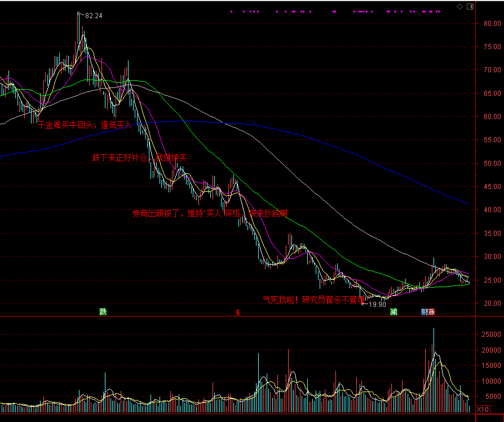Click the 5000 volume axis label
504x422 pixels.
pos(493,397)
